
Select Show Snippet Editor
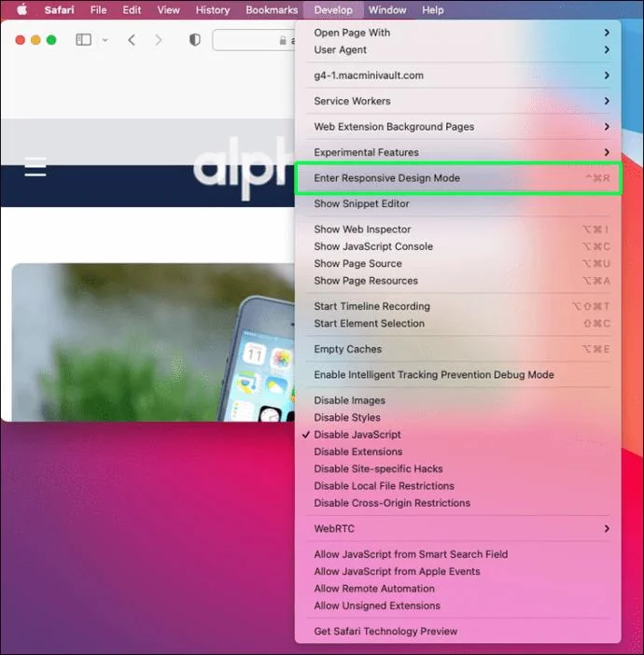[457, 203]
